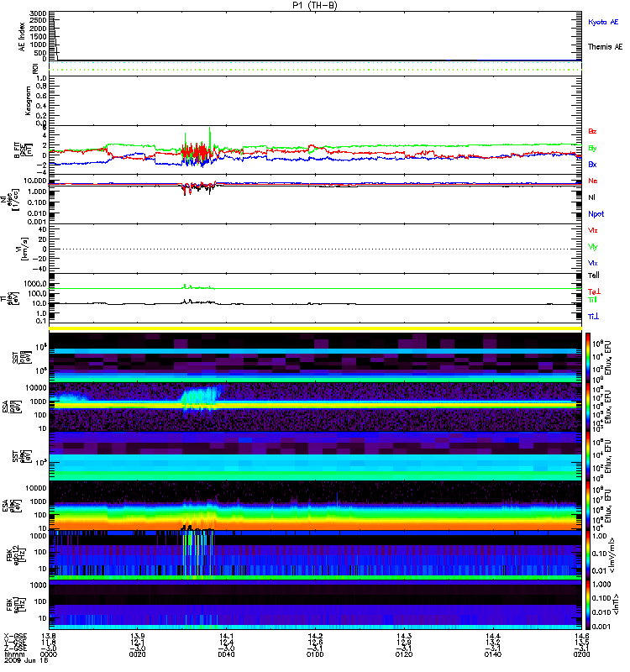Click the blue velocity legend label below Viy
Image resolution: width=630 pixels, height=672 pixels.
click(x=593, y=263)
